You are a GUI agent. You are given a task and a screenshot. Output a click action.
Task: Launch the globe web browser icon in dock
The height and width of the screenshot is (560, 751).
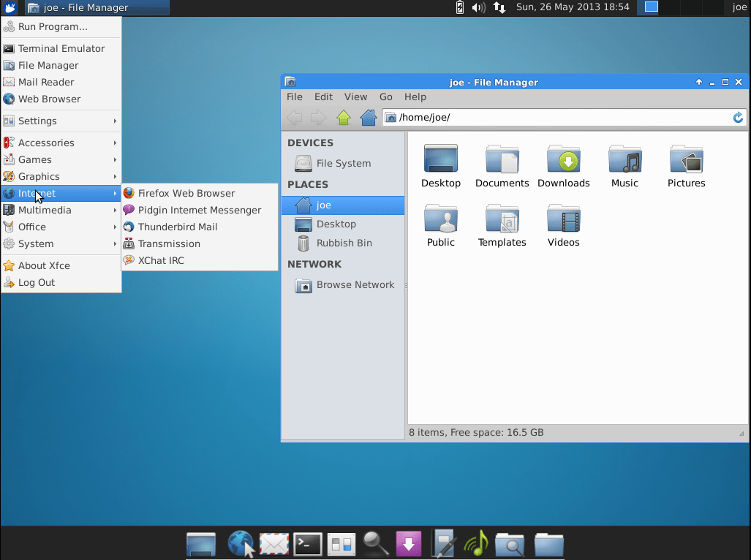tap(241, 544)
